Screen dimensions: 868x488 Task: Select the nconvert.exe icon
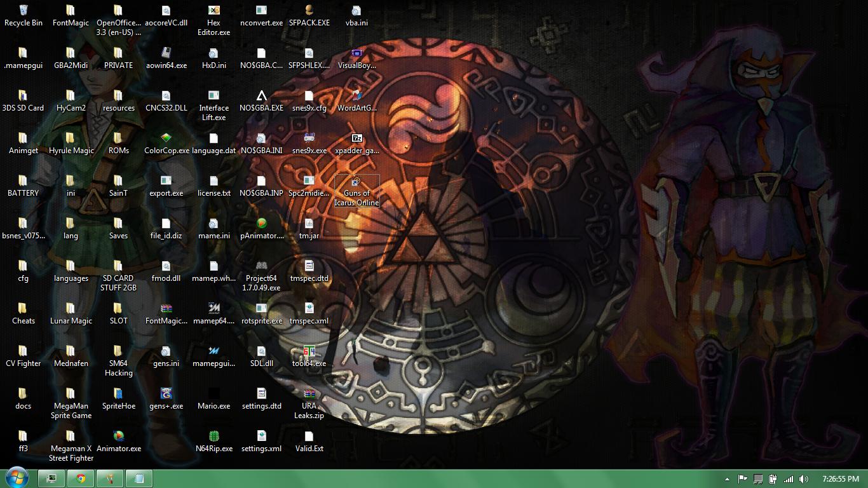click(x=261, y=17)
